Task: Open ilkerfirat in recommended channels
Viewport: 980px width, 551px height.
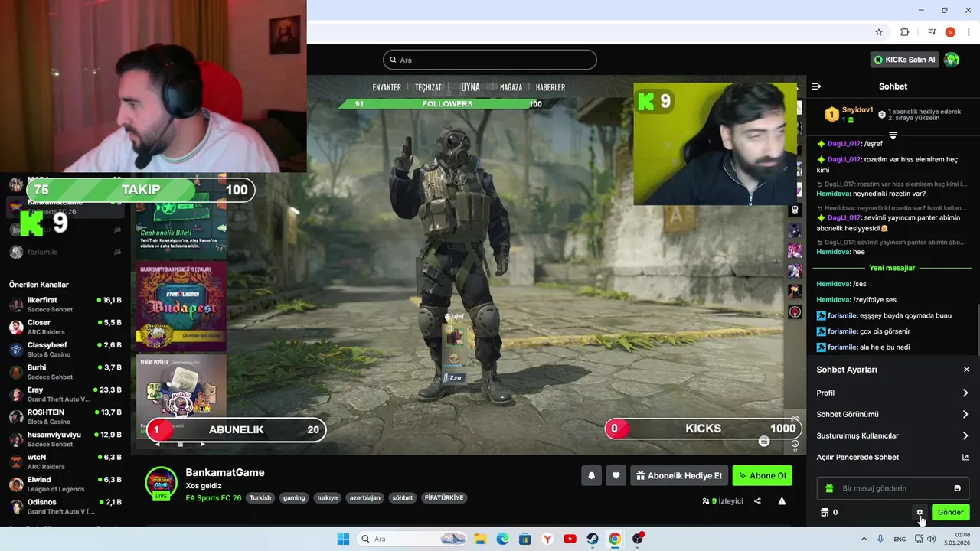Action: click(65, 305)
